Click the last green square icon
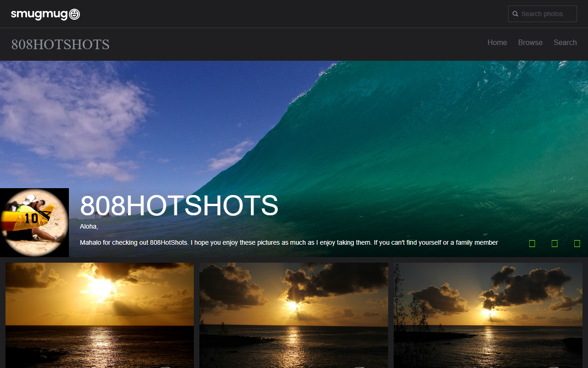The height and width of the screenshot is (368, 588). pyautogui.click(x=577, y=244)
